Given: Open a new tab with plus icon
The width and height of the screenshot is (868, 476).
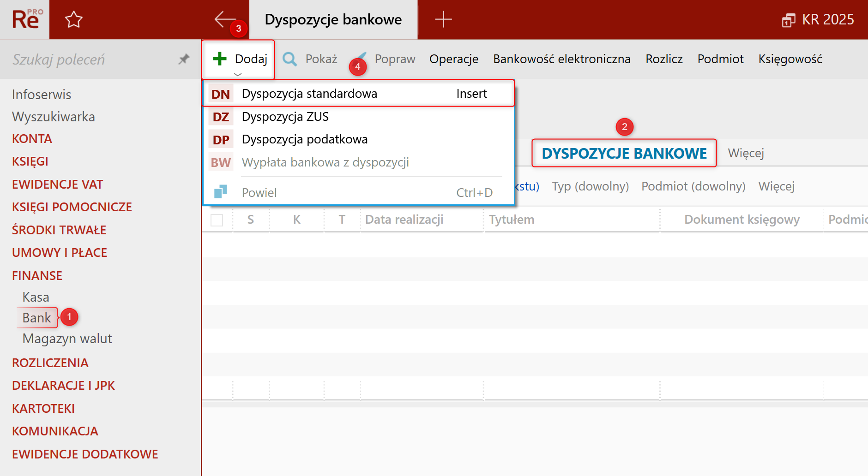Looking at the screenshot, I should point(443,19).
